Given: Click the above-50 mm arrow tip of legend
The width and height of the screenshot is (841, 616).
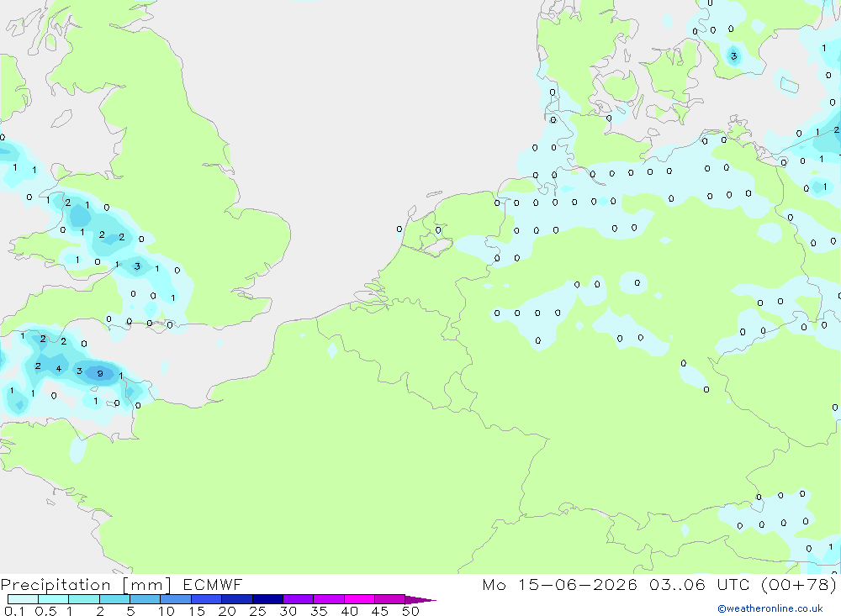Looking at the screenshot, I should 420,599.
